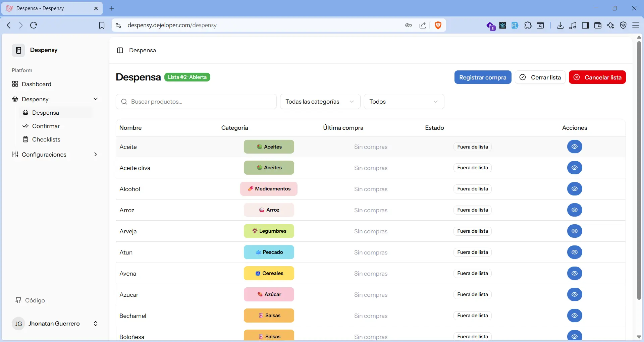Open browser hamburger menu

[x=636, y=25]
